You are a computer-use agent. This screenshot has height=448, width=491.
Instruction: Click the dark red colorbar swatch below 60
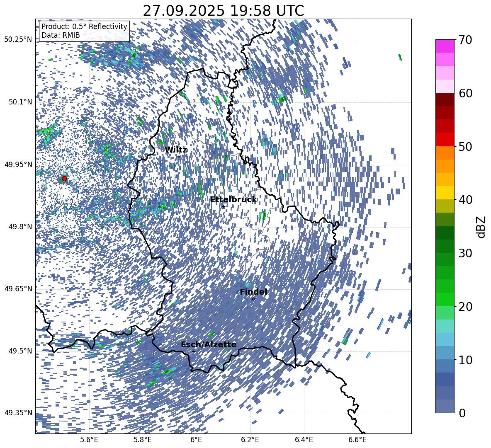pos(445,99)
